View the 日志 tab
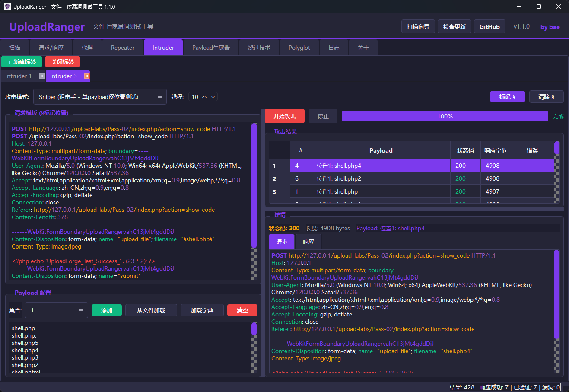 pos(334,48)
